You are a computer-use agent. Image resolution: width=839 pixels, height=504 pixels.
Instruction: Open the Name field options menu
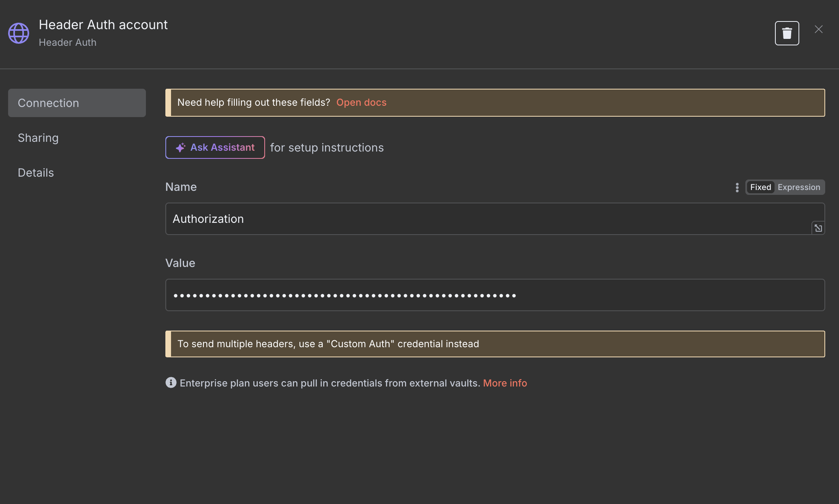coord(737,187)
